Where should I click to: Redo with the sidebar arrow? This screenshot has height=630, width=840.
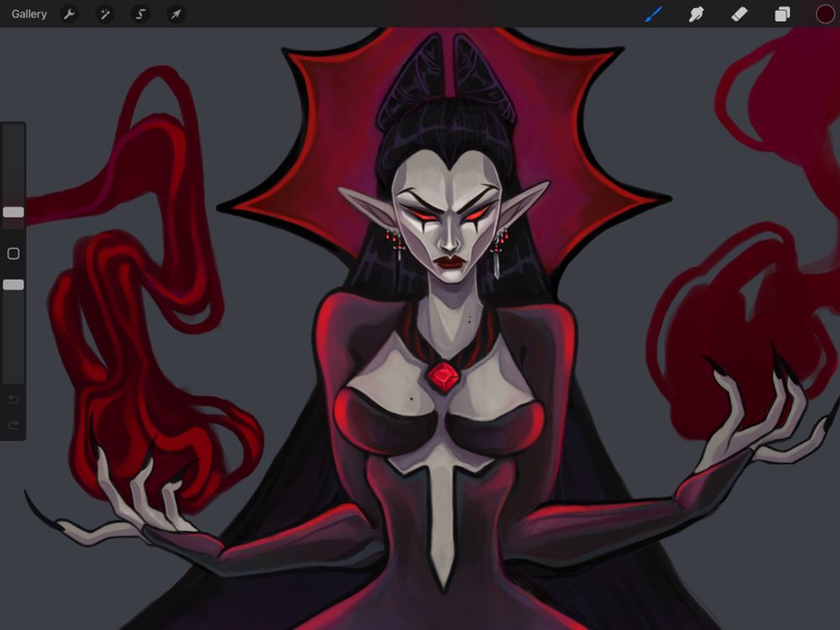point(13,425)
